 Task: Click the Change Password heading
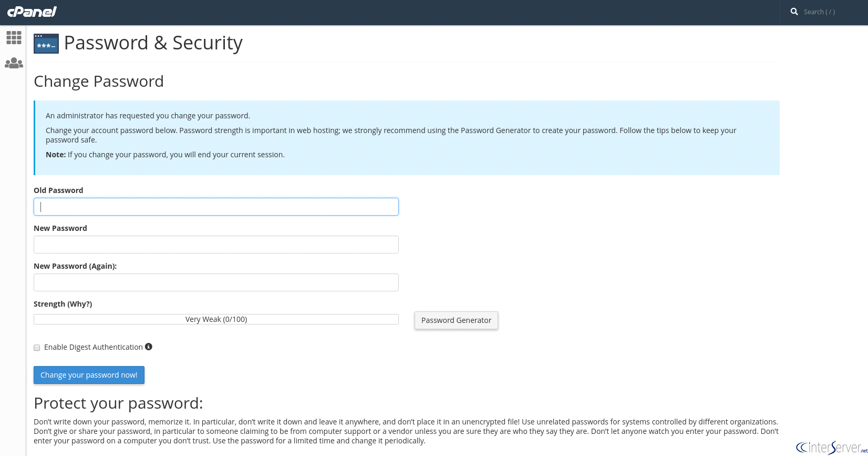pyautogui.click(x=99, y=82)
